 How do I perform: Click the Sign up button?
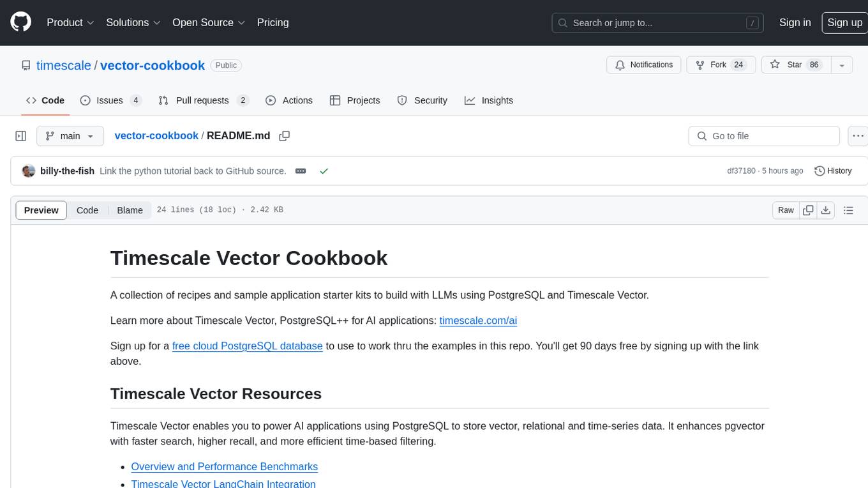tap(844, 22)
